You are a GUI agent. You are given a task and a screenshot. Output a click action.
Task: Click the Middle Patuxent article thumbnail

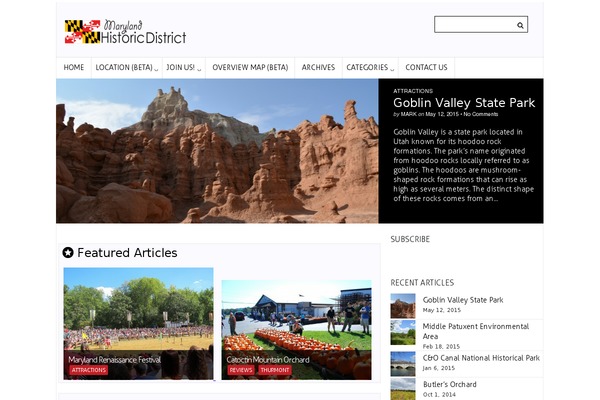pos(403,333)
